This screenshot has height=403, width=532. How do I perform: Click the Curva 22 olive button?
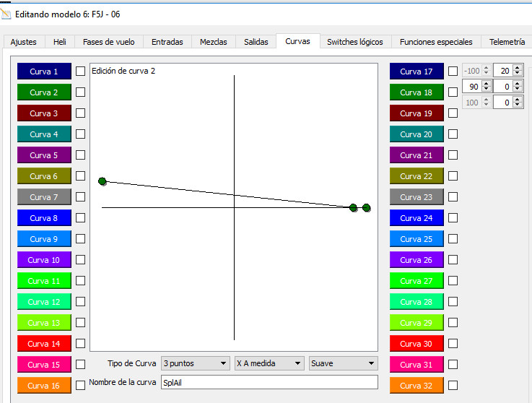pyautogui.click(x=417, y=176)
